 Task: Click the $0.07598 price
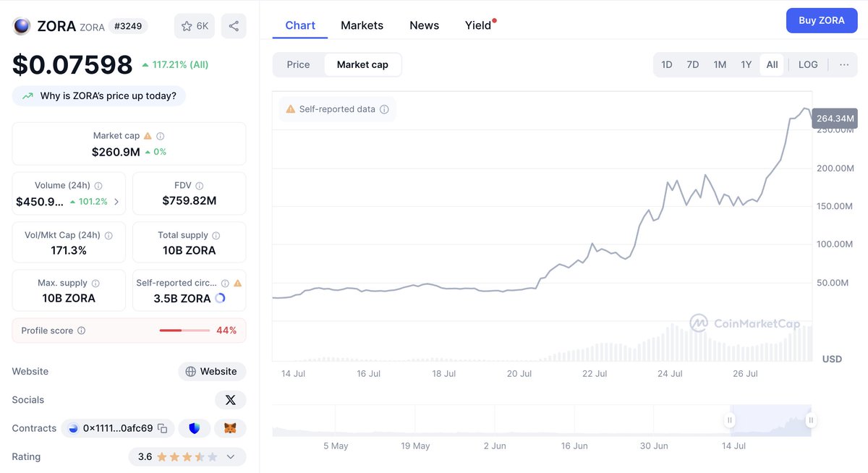pos(72,64)
